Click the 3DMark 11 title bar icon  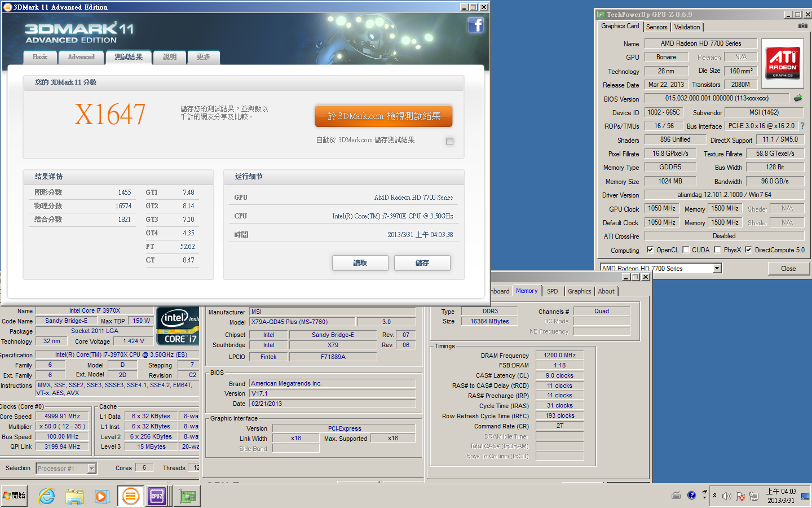click(x=7, y=7)
